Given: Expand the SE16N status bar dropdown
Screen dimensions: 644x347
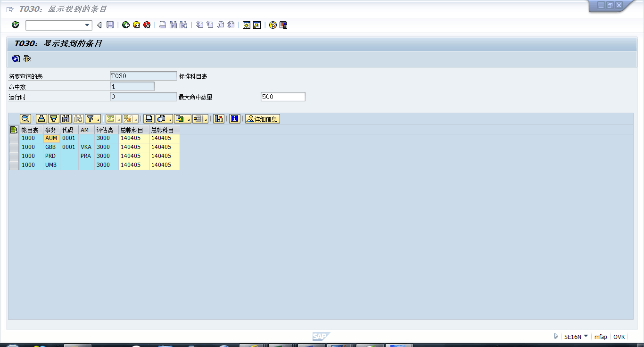Looking at the screenshot, I should (586, 336).
